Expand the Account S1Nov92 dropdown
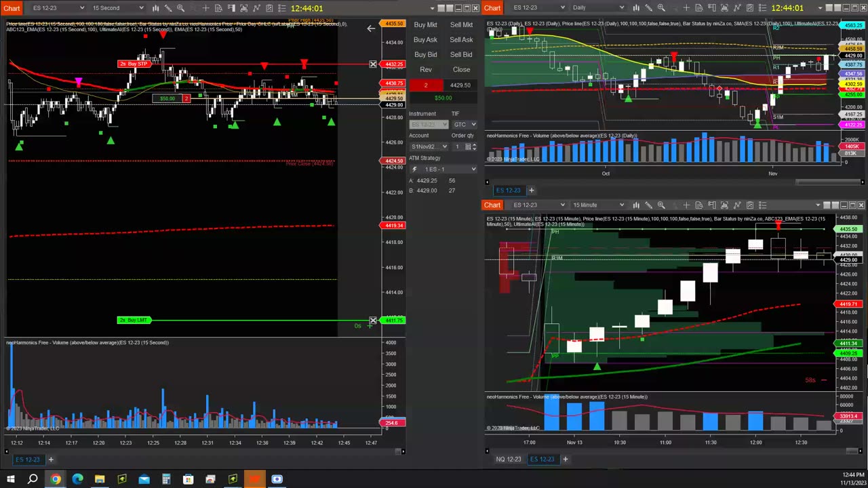The height and width of the screenshot is (488, 868). tap(429, 146)
